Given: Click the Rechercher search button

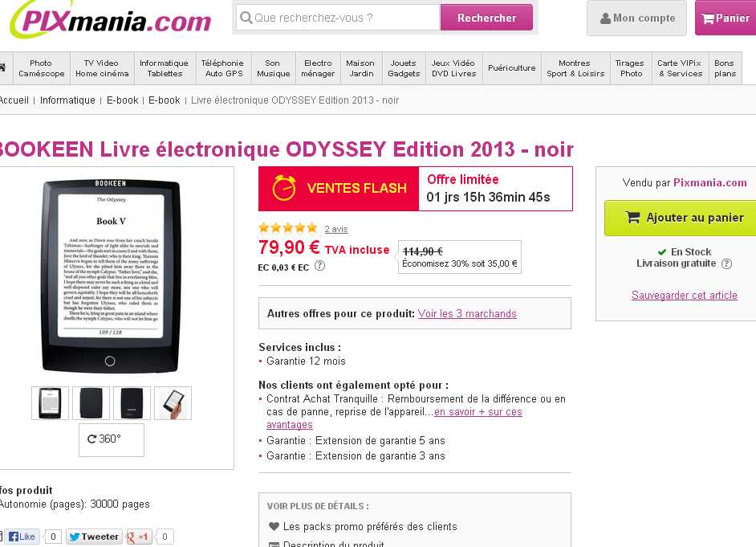Looking at the screenshot, I should [486, 18].
